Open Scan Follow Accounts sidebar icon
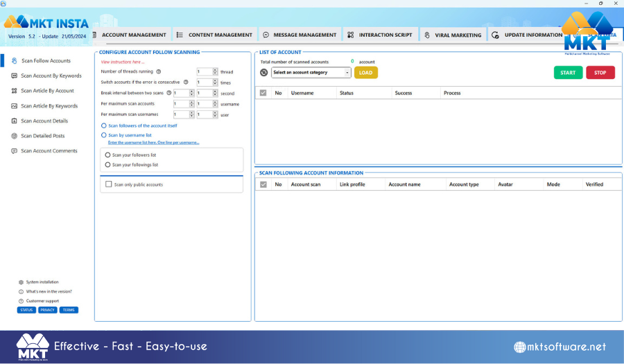 [x=15, y=61]
